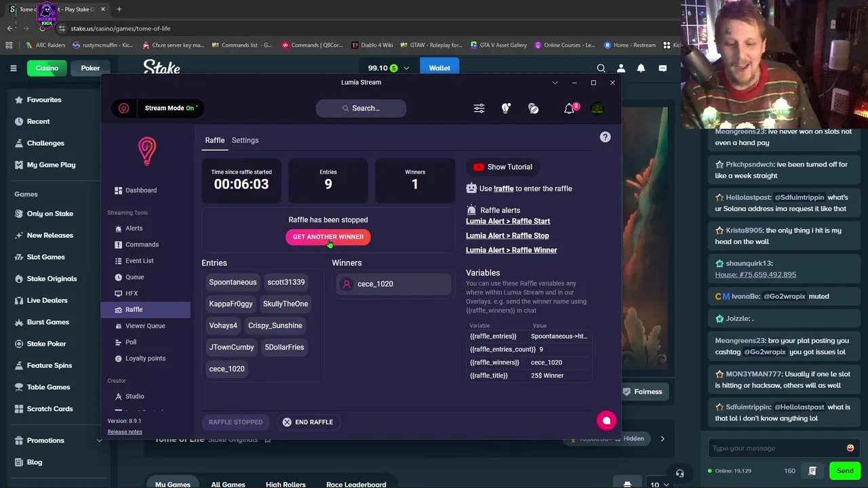The height and width of the screenshot is (488, 868).
Task: Toggle the Stream Mode power button
Action: coord(123,108)
